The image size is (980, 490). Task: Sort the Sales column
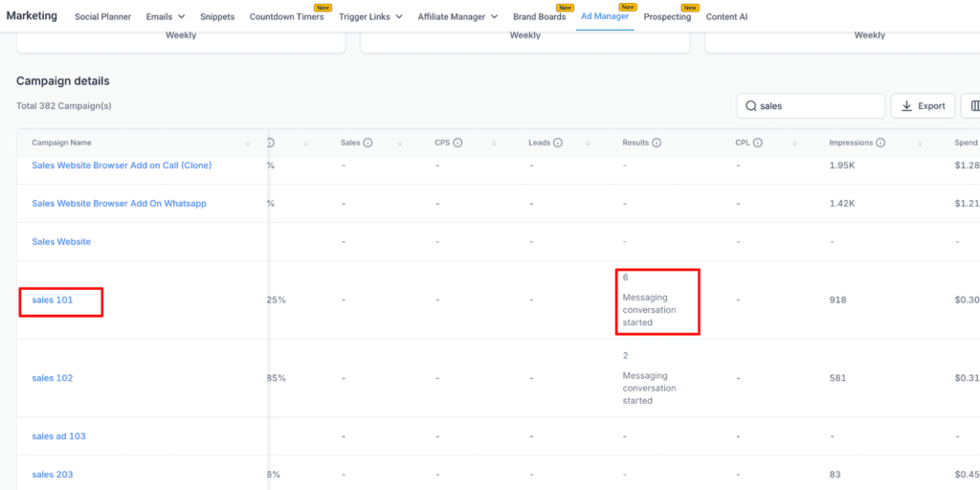click(x=399, y=144)
